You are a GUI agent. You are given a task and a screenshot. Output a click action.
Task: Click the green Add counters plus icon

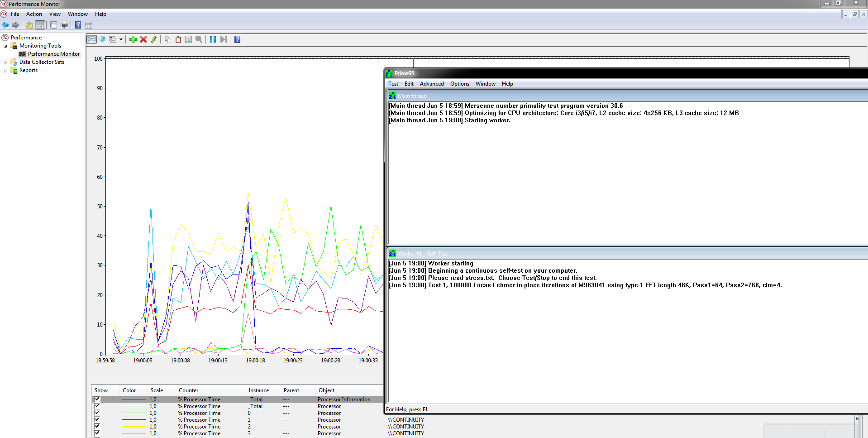tap(133, 39)
